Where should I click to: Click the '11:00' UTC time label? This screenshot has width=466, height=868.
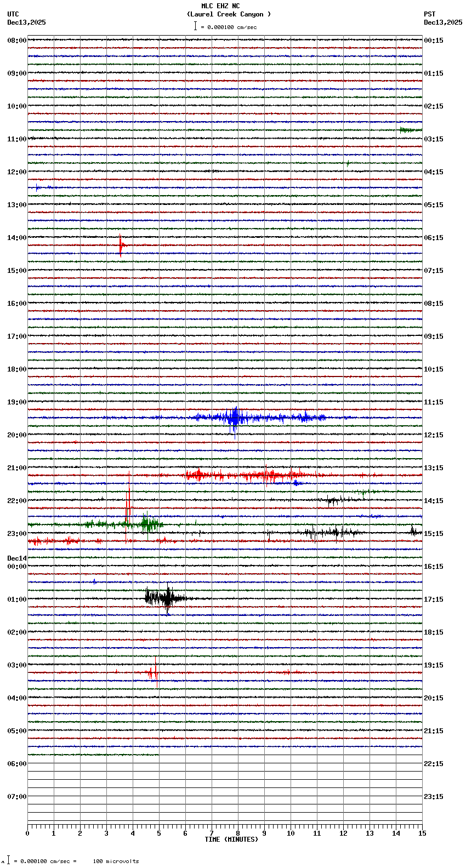[x=16, y=139]
